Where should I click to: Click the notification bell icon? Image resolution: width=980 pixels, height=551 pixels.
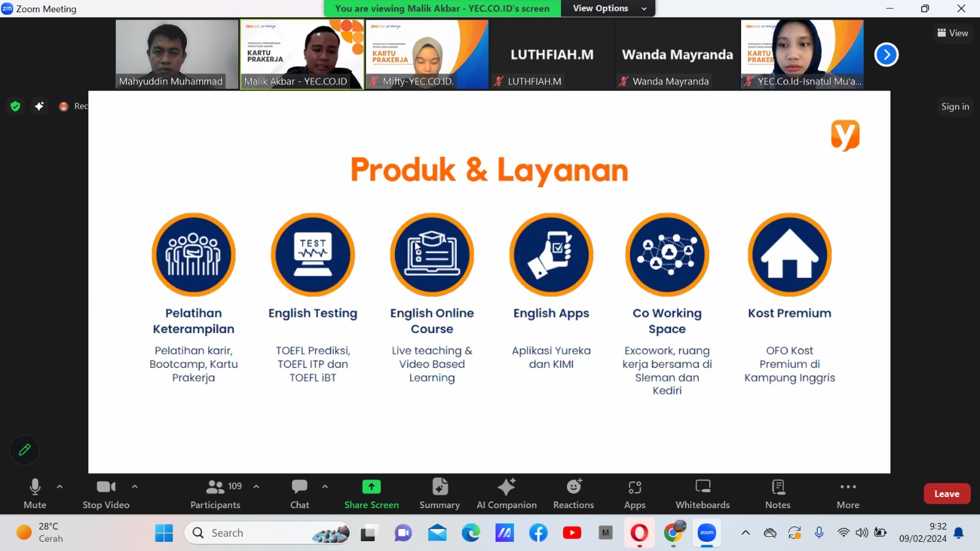coord(959,533)
